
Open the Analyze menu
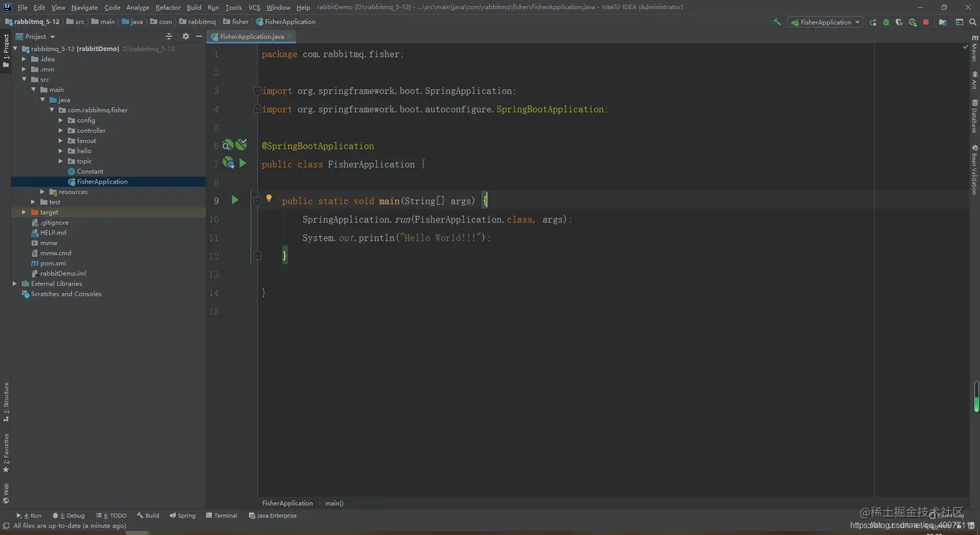click(137, 7)
